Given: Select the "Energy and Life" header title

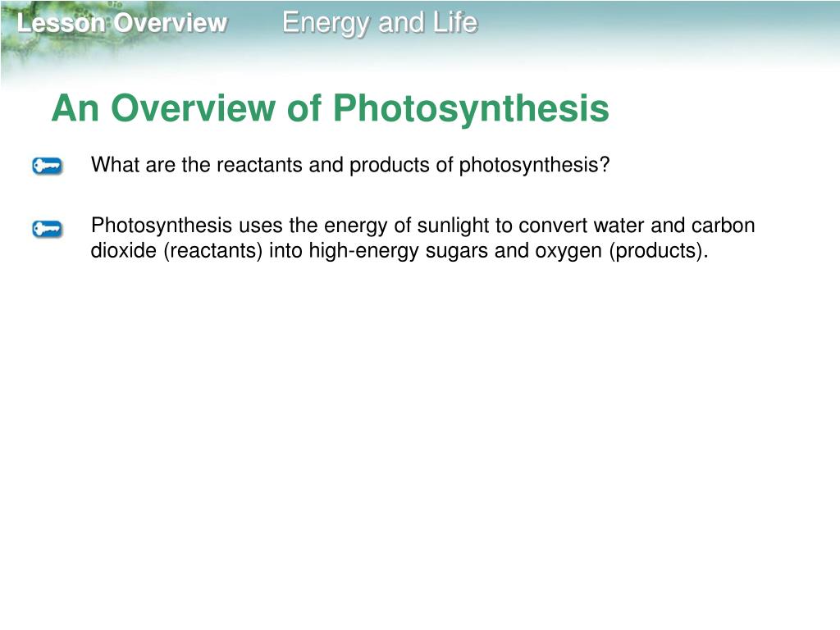Looking at the screenshot, I should coord(380,23).
